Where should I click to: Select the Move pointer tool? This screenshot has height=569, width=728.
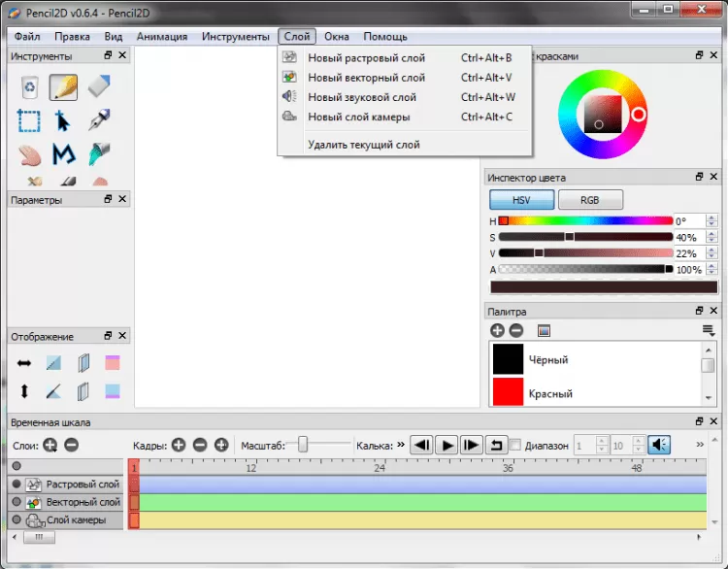[x=63, y=120]
